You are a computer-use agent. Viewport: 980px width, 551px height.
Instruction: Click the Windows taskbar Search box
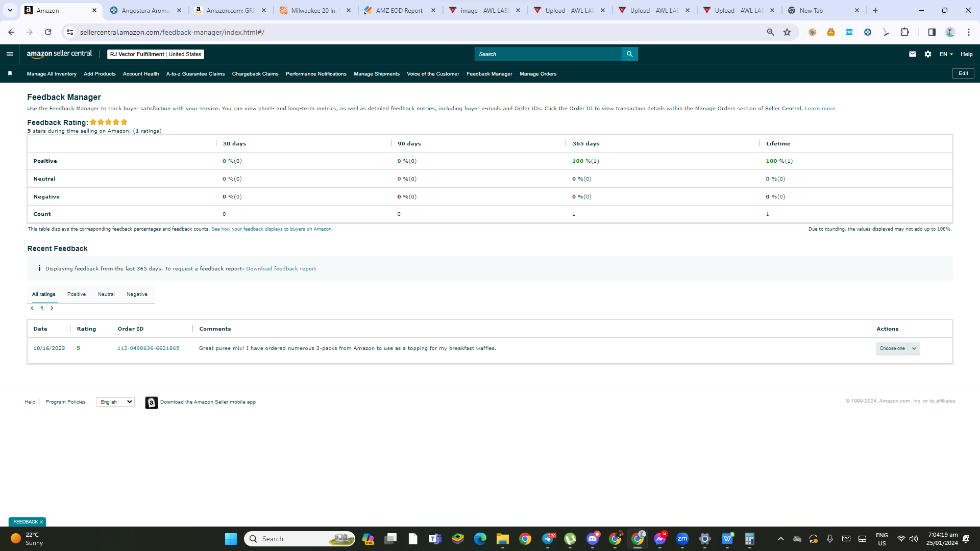tap(299, 539)
